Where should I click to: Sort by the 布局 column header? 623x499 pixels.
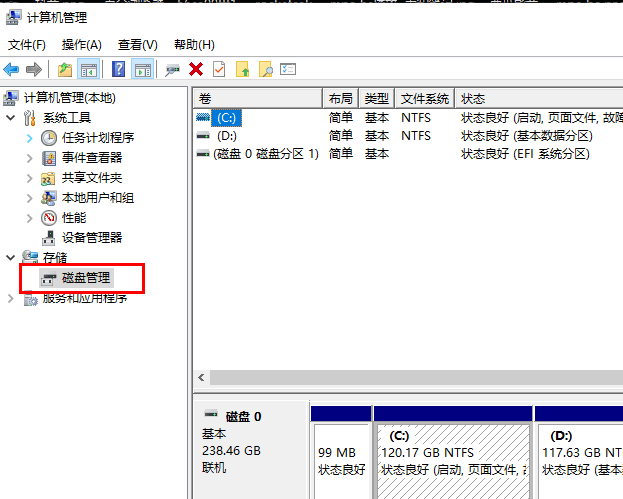click(x=341, y=98)
